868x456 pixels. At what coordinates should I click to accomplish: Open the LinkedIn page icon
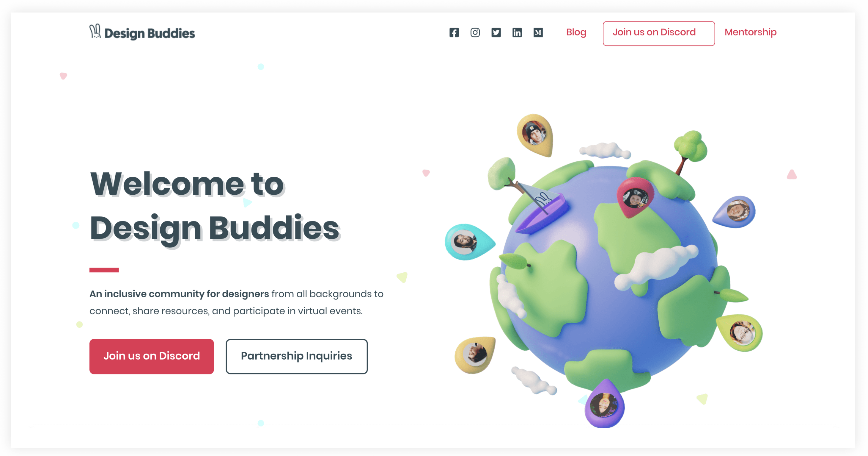517,32
